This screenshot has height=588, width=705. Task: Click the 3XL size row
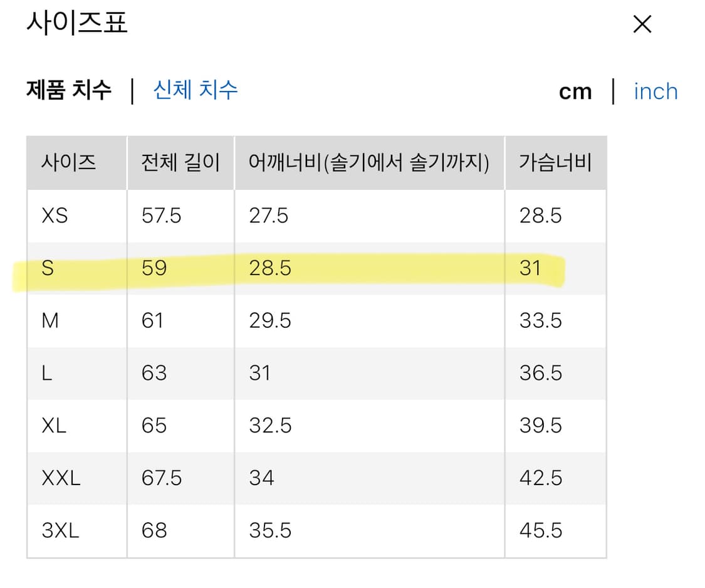pyautogui.click(x=282, y=530)
